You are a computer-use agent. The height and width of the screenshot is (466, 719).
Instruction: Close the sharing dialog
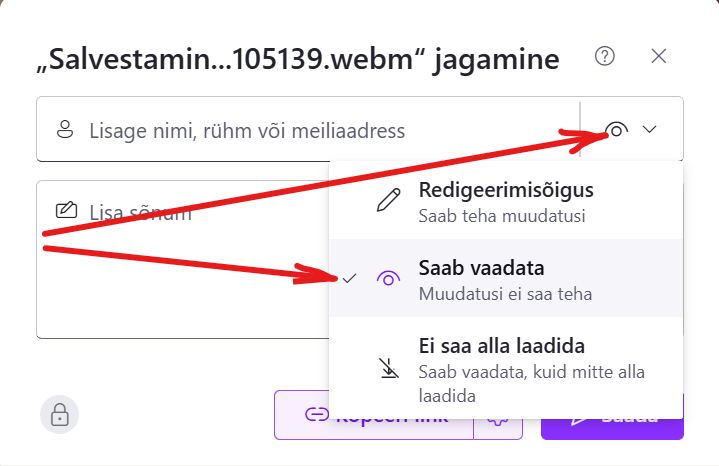658,56
